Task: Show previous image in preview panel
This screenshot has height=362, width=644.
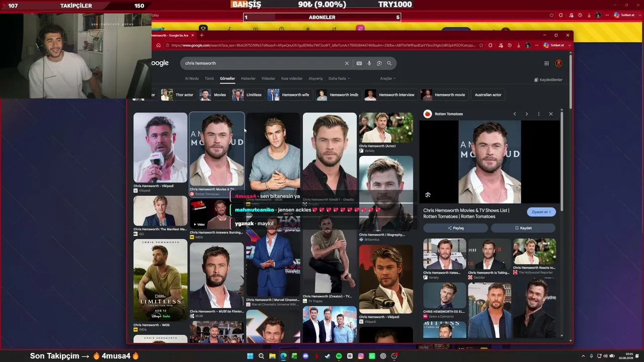Action: click(x=515, y=114)
